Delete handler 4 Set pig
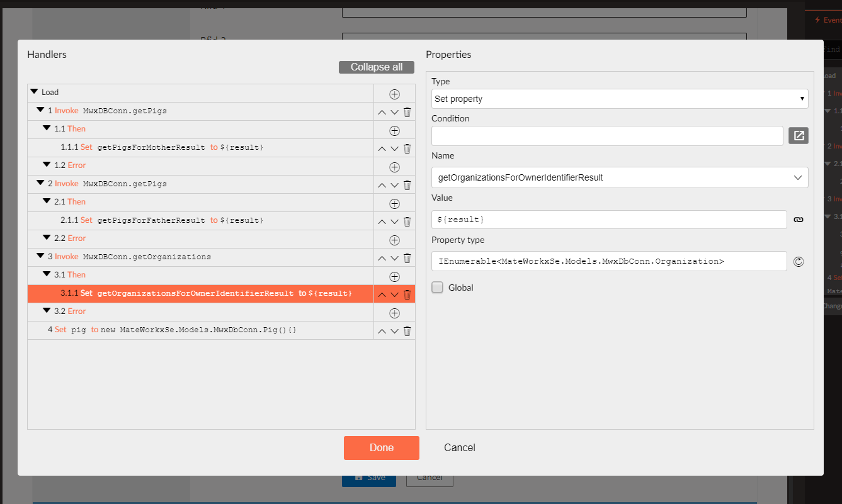This screenshot has width=842, height=504. click(x=407, y=332)
